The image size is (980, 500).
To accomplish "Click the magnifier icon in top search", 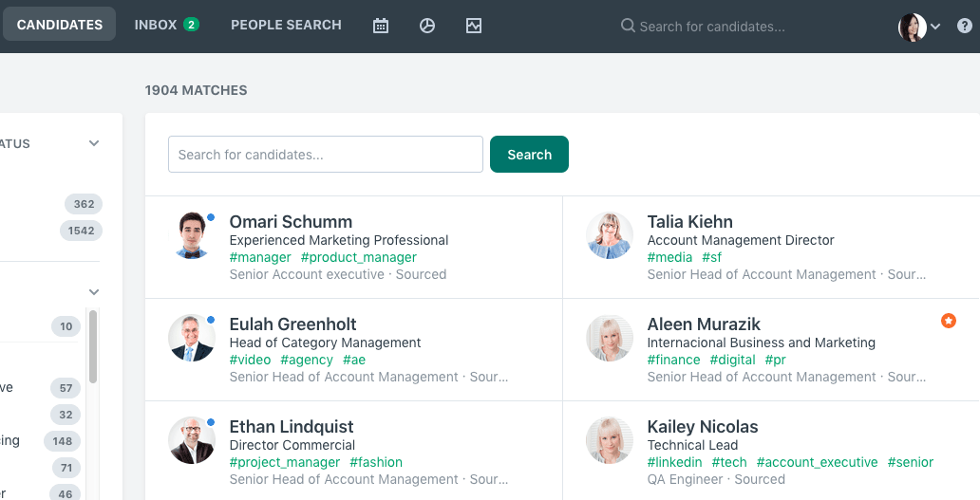I will pyautogui.click(x=628, y=26).
